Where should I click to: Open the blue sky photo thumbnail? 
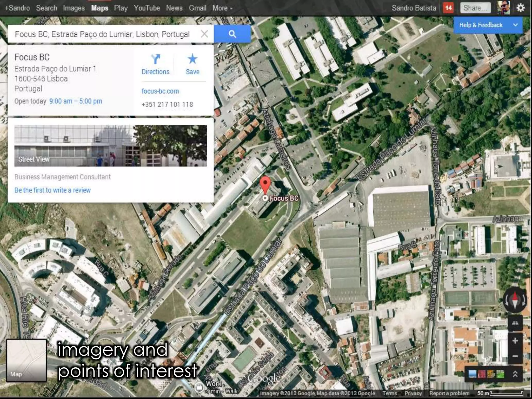point(472,374)
